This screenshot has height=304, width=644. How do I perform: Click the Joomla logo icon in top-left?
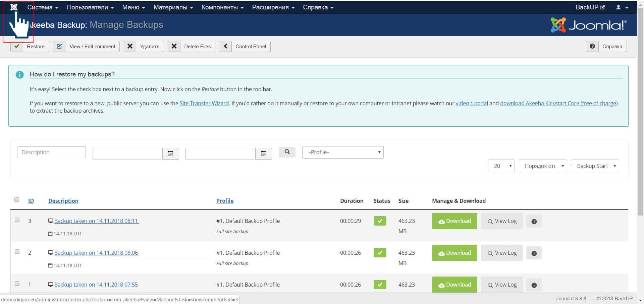pos(14,7)
